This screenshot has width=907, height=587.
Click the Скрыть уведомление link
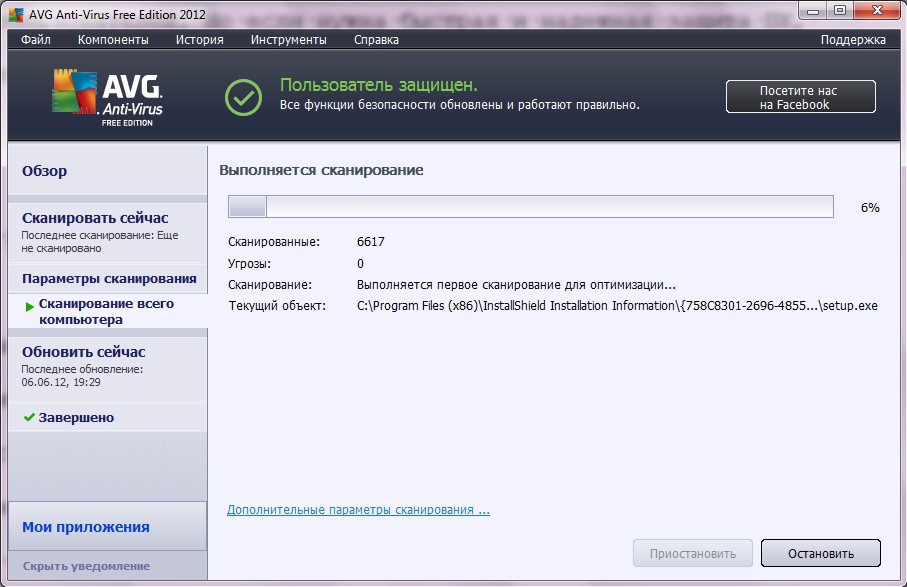86,566
